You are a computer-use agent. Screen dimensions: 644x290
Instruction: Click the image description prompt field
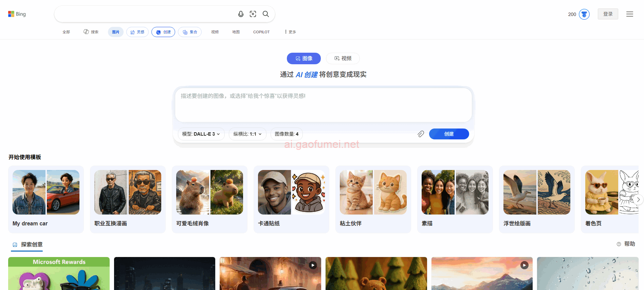(x=323, y=105)
